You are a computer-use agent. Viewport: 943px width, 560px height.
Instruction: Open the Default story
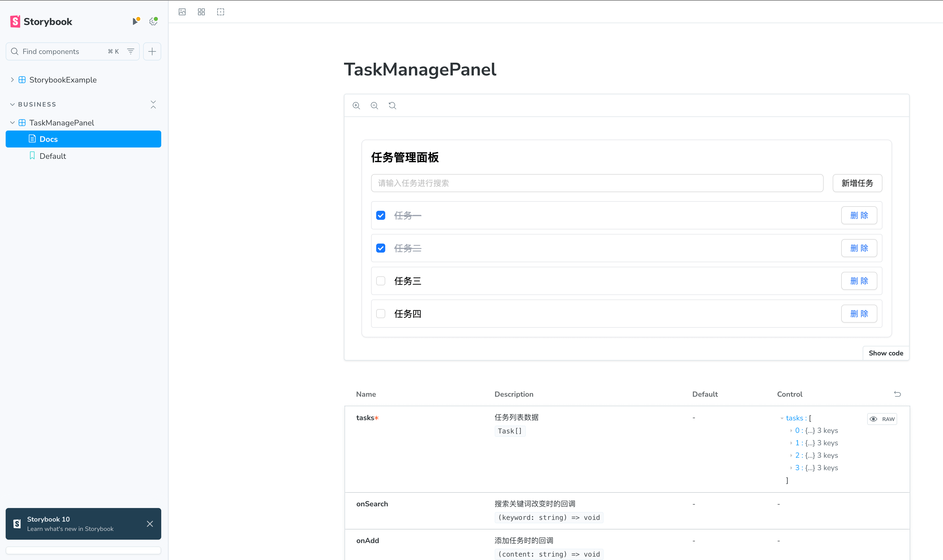click(x=53, y=156)
